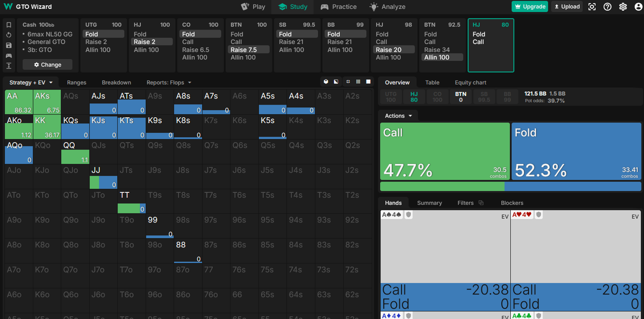Click the save floppy disk icon
644x319 pixels.
coord(9,46)
